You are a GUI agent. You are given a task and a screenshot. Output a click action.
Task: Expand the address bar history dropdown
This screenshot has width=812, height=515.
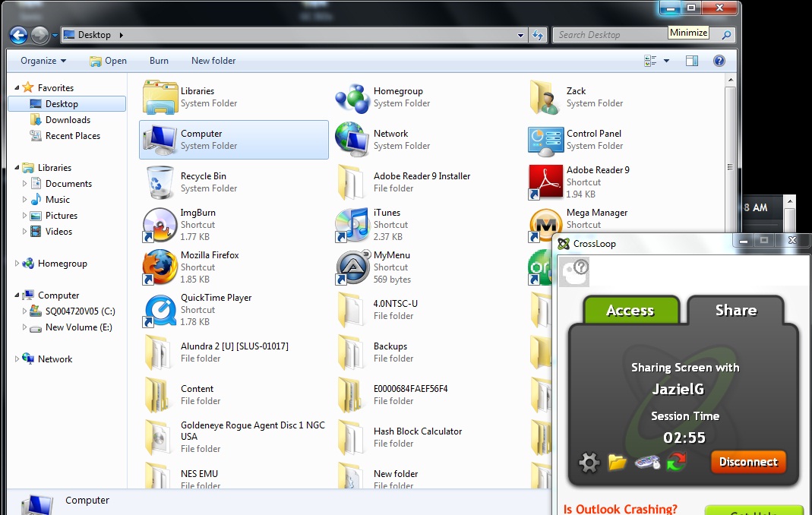pos(520,35)
